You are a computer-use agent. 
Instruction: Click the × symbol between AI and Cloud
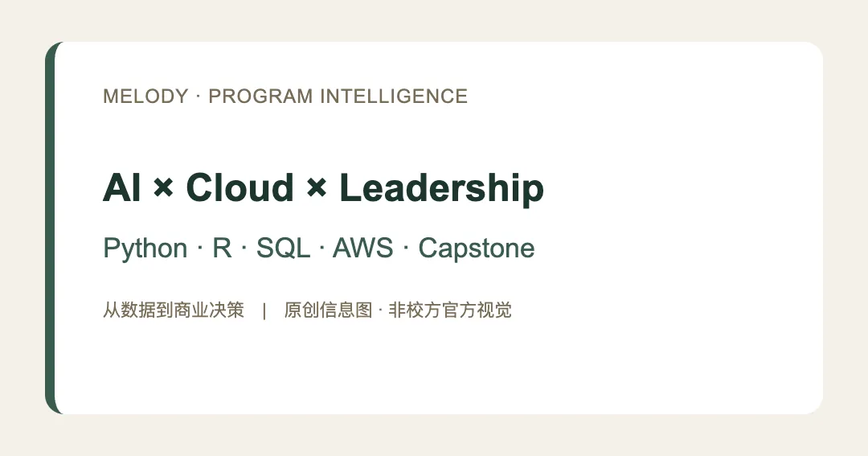[x=163, y=188]
